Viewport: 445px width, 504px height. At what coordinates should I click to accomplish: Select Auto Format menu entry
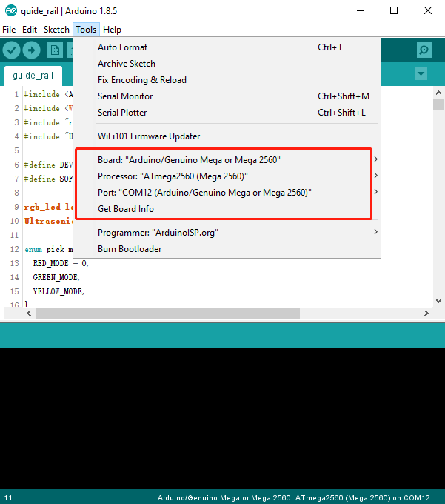[227, 47]
